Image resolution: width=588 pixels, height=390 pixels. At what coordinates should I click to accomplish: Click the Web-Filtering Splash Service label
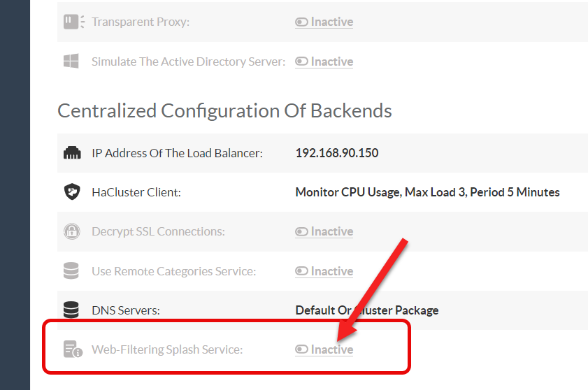[167, 349]
